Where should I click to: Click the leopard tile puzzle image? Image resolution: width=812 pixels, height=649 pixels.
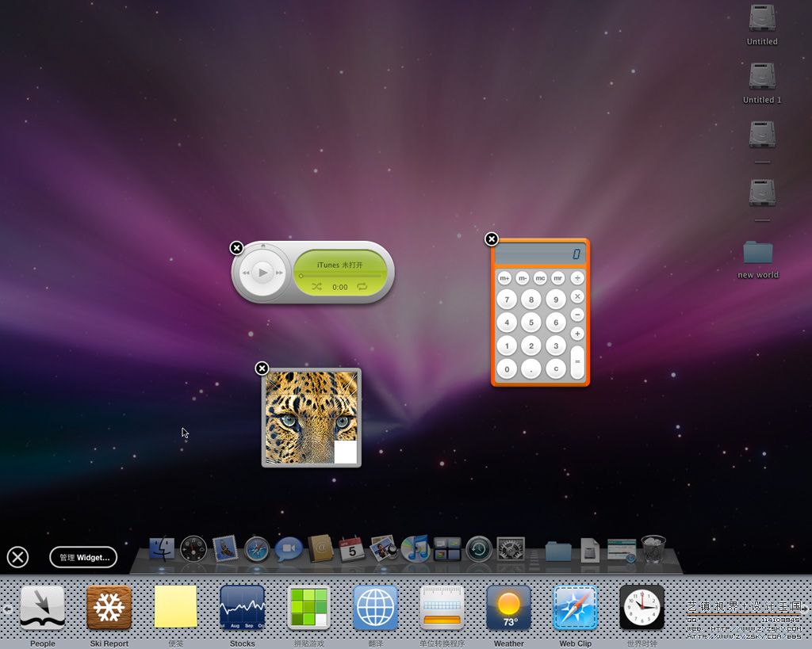click(311, 417)
